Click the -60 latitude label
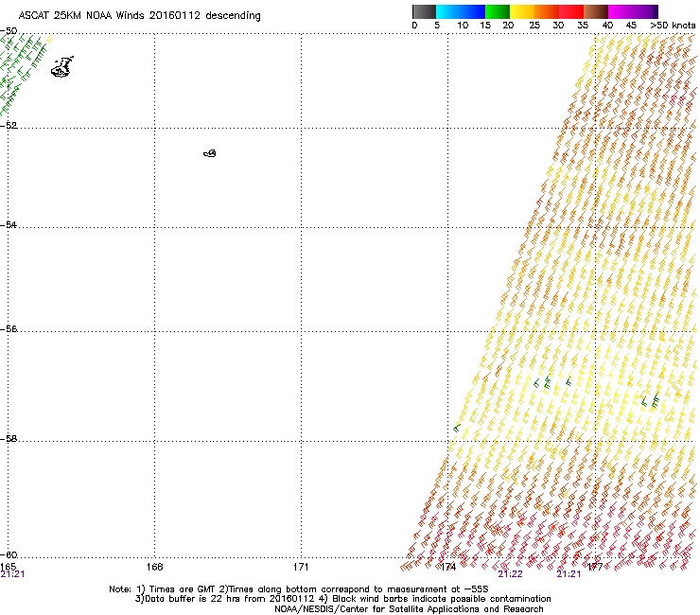Image resolution: width=700 pixels, height=615 pixels. [x=9, y=554]
